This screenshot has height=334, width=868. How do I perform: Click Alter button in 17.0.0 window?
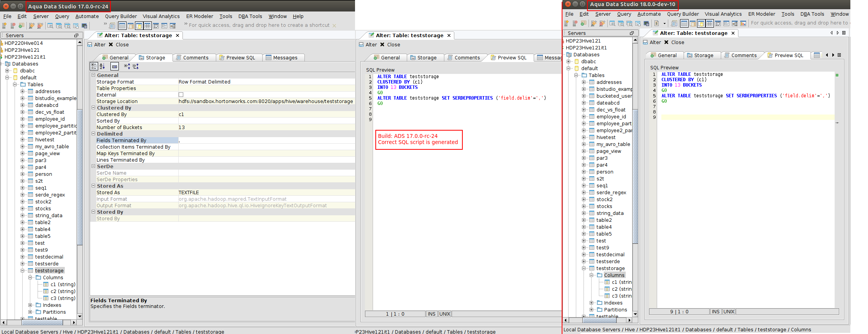pos(96,44)
